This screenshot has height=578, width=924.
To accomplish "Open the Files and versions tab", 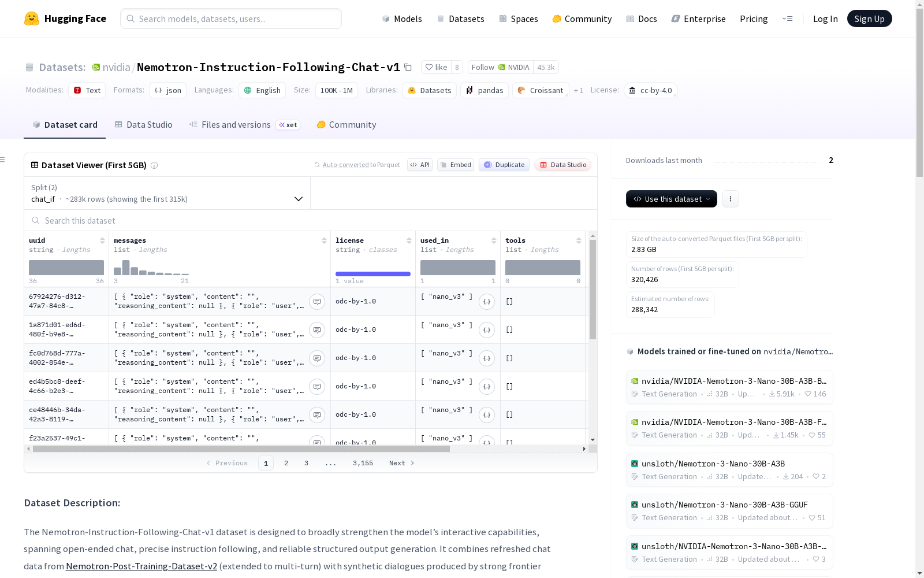I will coord(244,125).
